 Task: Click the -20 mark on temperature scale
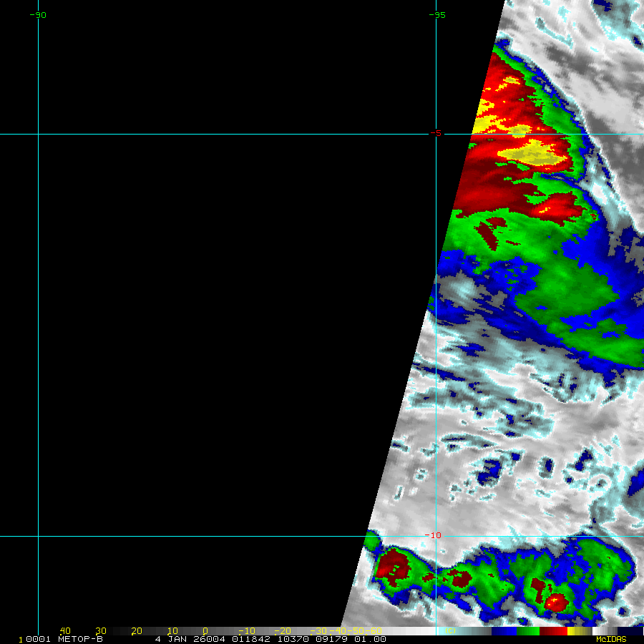pos(283,631)
